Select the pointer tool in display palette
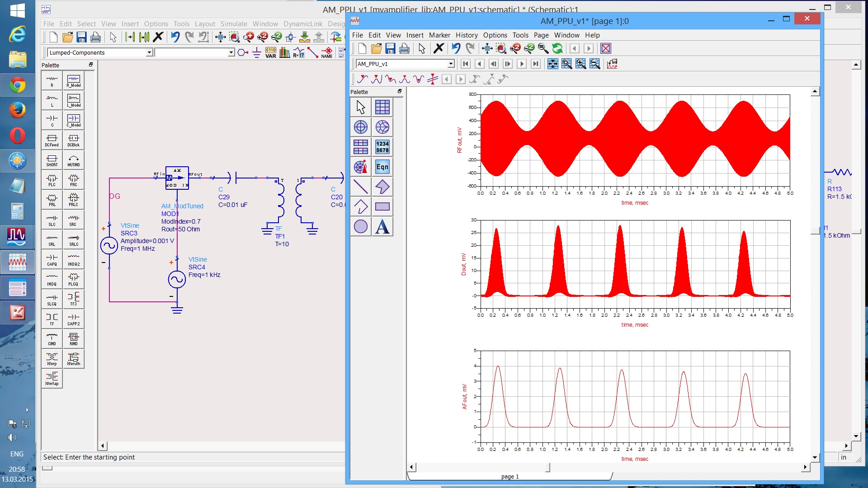The width and height of the screenshot is (868, 488). (361, 107)
